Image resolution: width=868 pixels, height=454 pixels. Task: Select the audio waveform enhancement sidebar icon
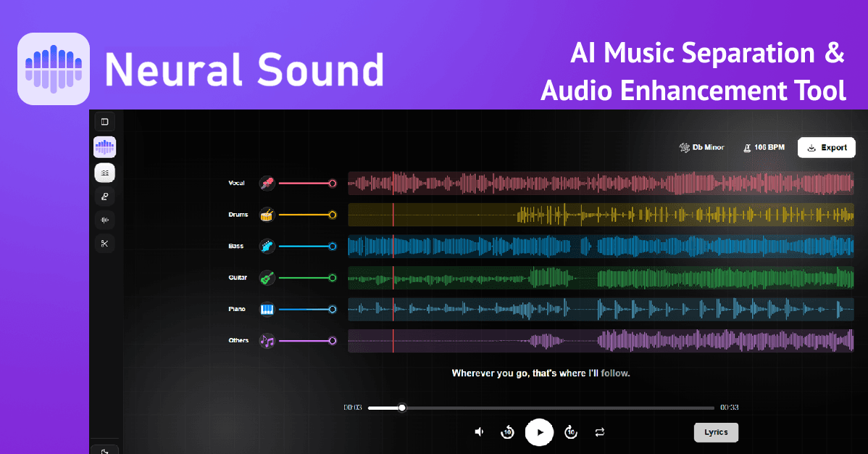coord(104,220)
